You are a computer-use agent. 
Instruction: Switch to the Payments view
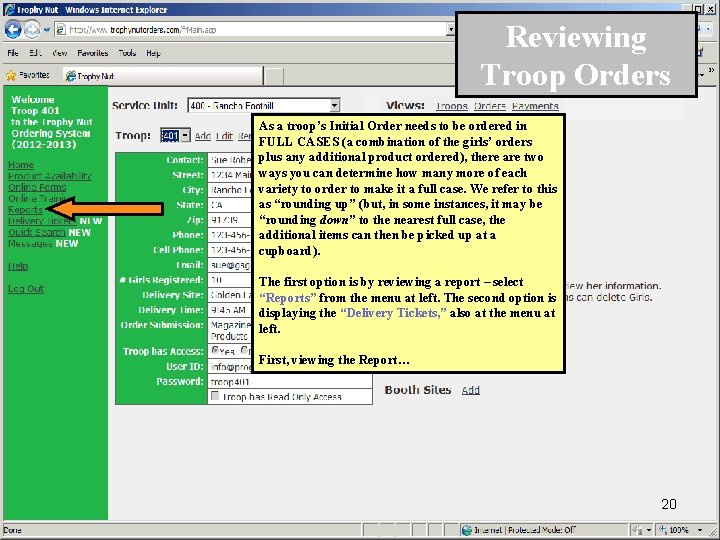(x=535, y=106)
